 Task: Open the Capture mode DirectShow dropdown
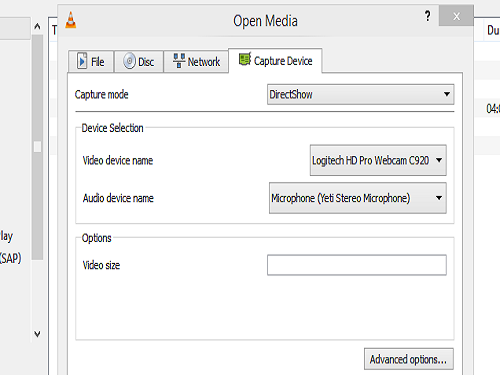(361, 94)
